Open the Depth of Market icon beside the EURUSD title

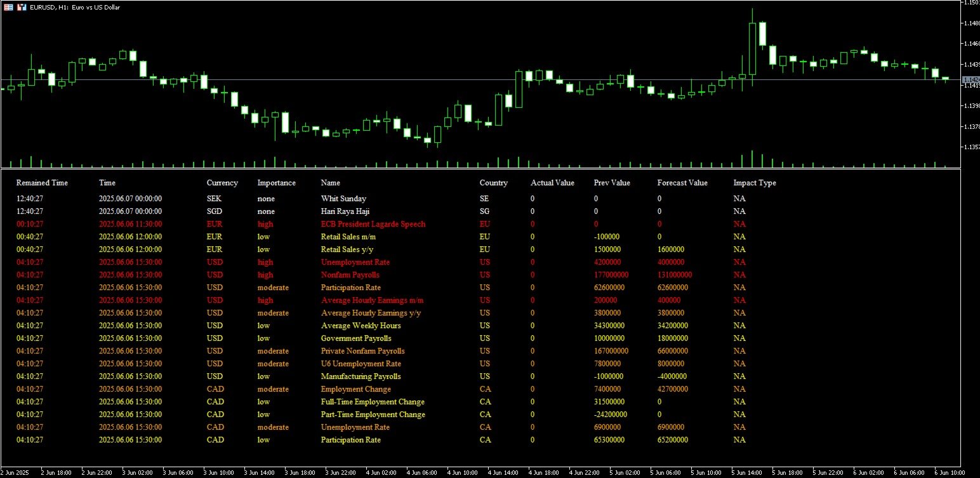22,7
